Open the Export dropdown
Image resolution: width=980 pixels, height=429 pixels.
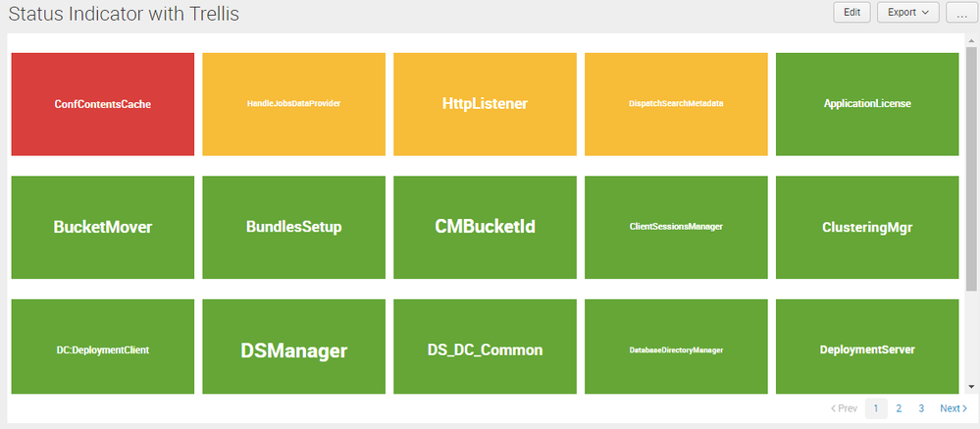[x=907, y=12]
